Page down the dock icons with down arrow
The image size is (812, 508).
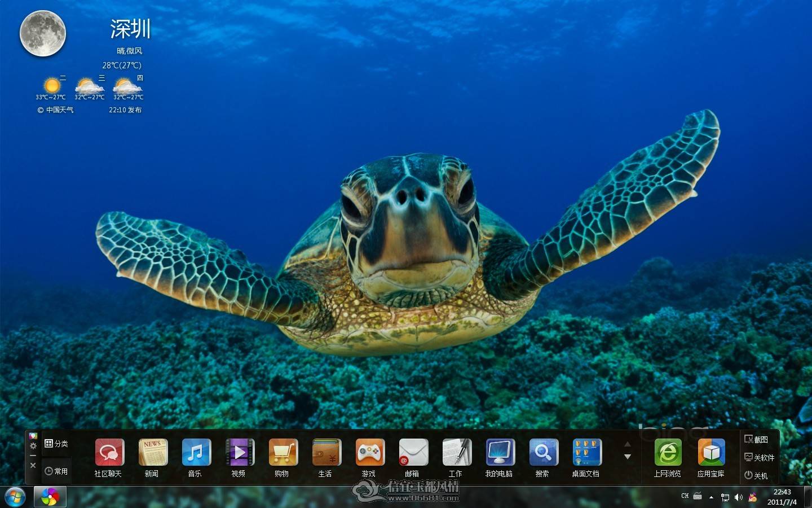[628, 457]
